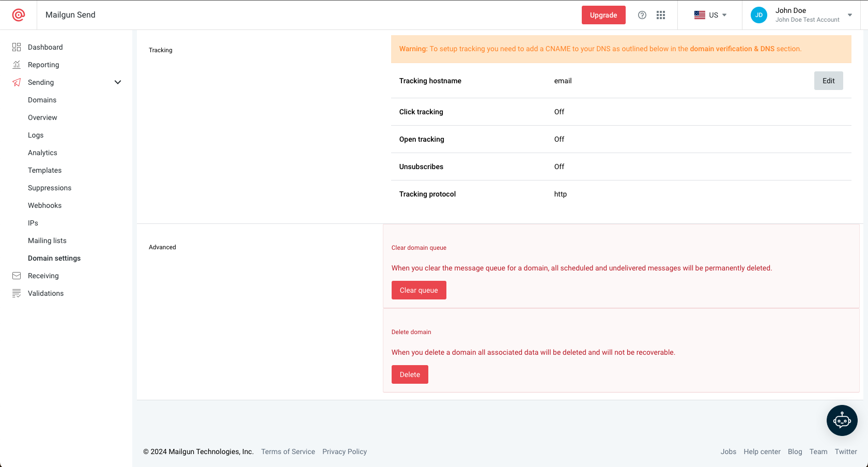The width and height of the screenshot is (868, 467).
Task: Click the Clear queue button
Action: click(x=419, y=290)
